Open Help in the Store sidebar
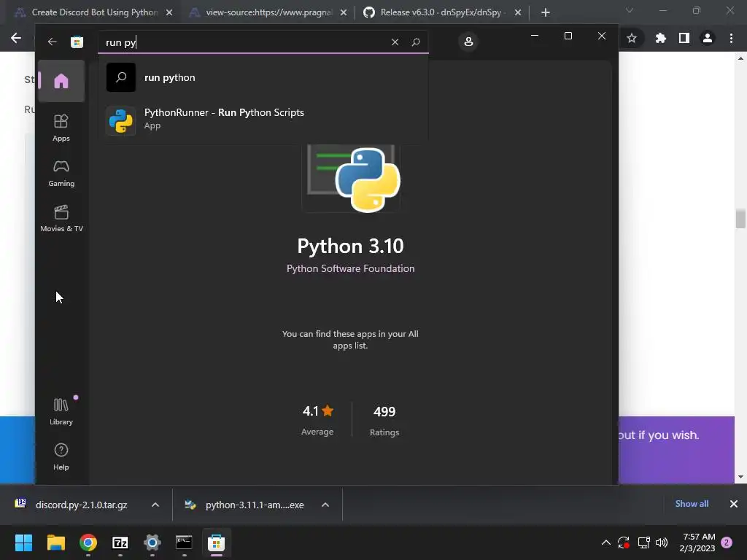This screenshot has height=560, width=747. 61,456
